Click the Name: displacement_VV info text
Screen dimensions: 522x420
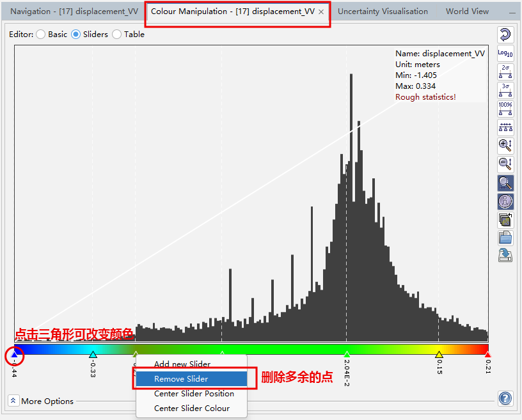pos(440,54)
